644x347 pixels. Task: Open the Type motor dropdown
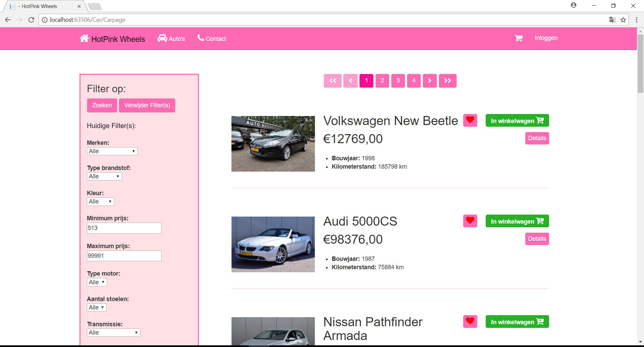tap(97, 282)
